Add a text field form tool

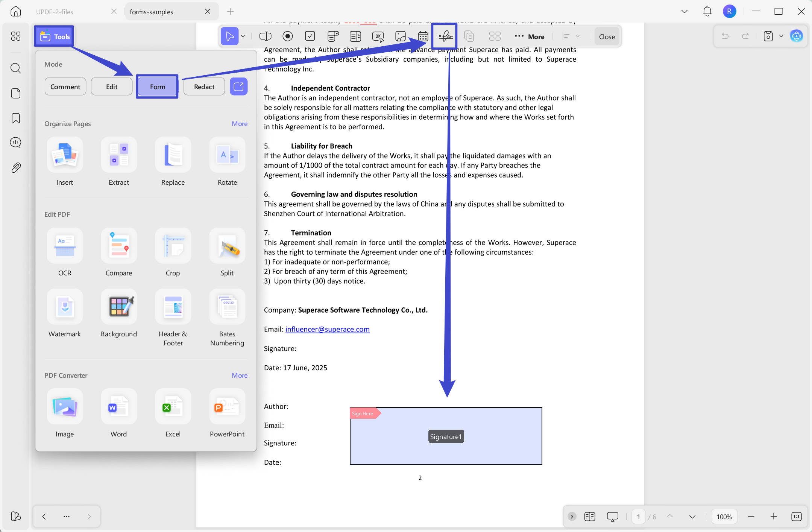(265, 36)
